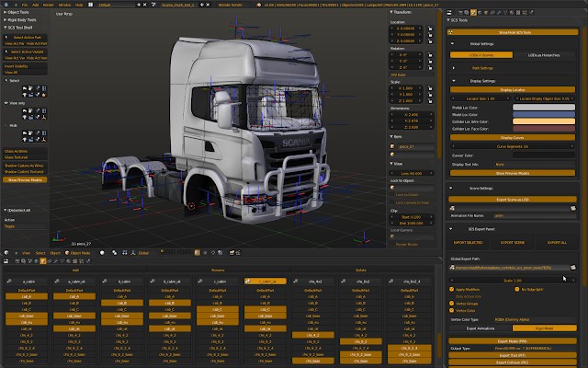Select the c_cabin_uk variant name field
Screen dimensions: 588x368
coord(267,282)
